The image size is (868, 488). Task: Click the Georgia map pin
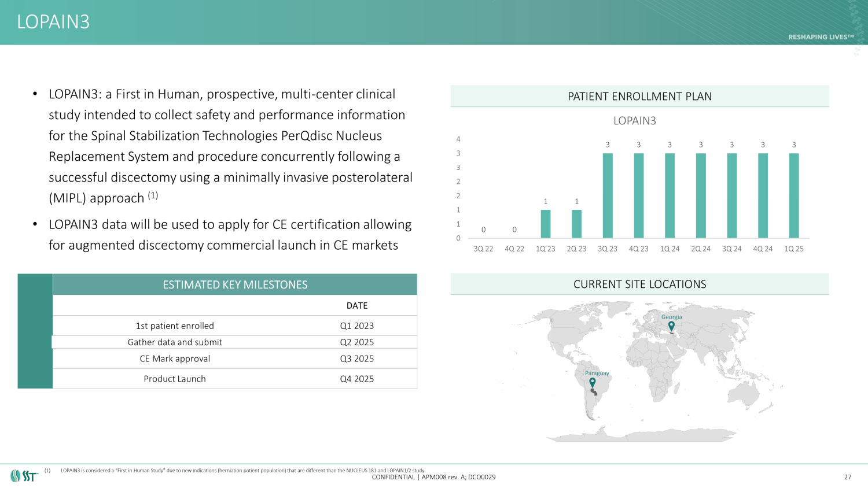pos(671,326)
